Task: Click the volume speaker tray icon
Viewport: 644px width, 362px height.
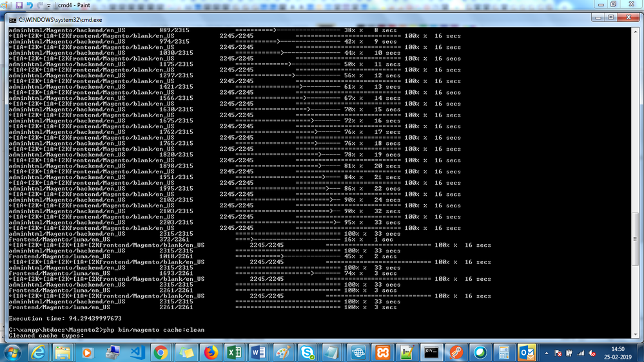Action: (592, 353)
